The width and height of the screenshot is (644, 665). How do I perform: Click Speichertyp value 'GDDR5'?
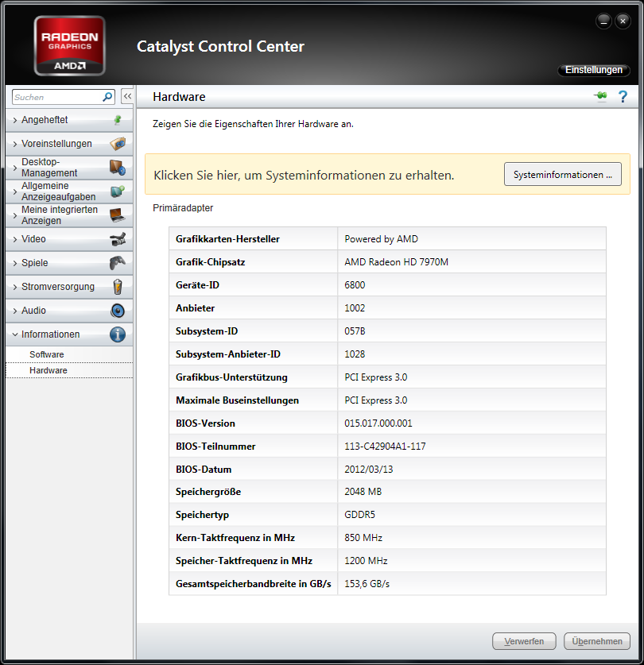[359, 515]
